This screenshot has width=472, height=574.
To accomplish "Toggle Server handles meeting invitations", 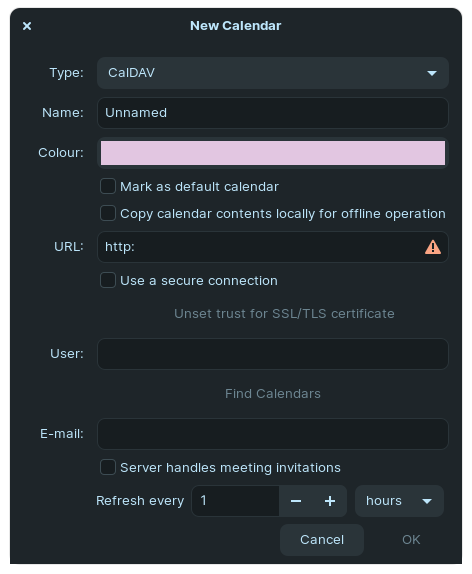I will point(108,467).
